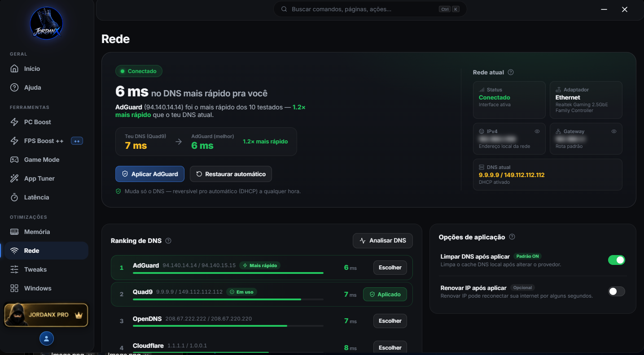Click the AdGuard 6 ms latency value
This screenshot has width=644, height=355.
pos(350,268)
